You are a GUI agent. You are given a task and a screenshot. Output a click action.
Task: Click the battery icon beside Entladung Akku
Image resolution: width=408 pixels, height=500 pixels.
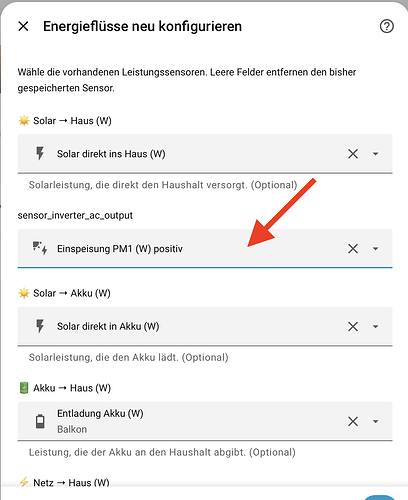click(x=40, y=421)
